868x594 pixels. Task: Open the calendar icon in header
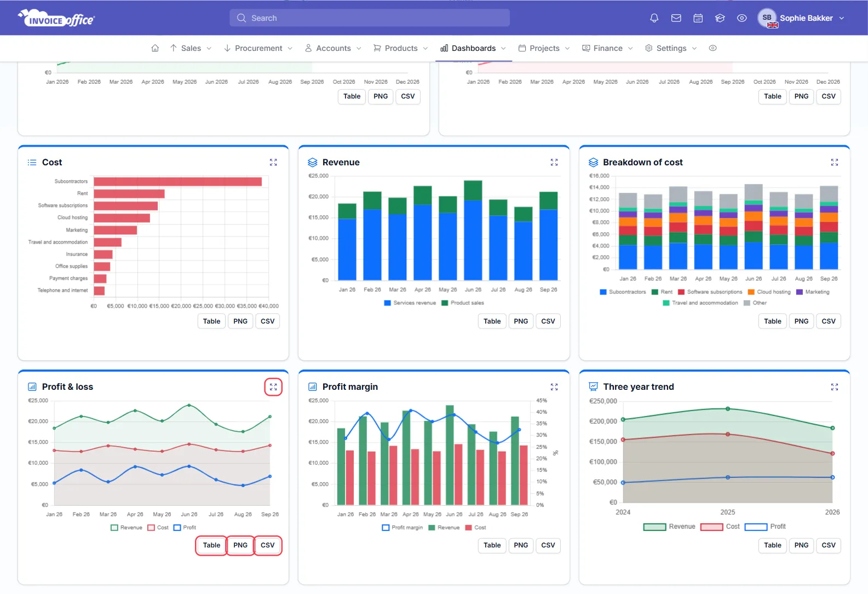coord(698,18)
